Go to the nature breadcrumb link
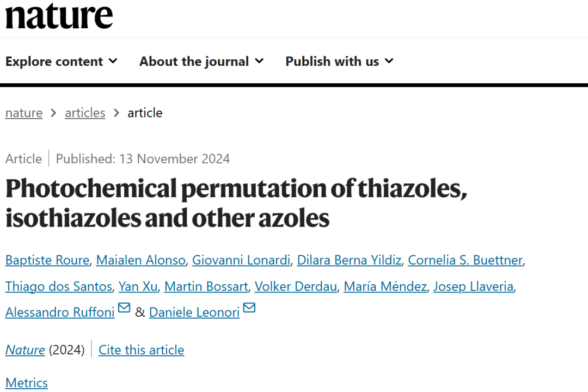 click(x=24, y=113)
